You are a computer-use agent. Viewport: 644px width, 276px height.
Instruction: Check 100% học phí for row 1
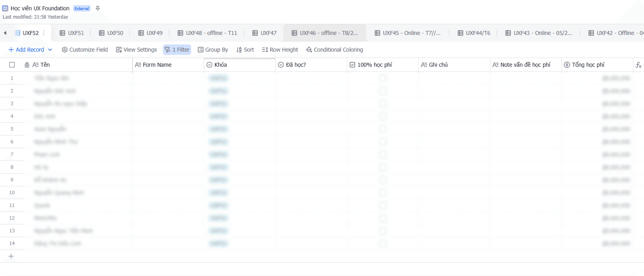pos(383,78)
